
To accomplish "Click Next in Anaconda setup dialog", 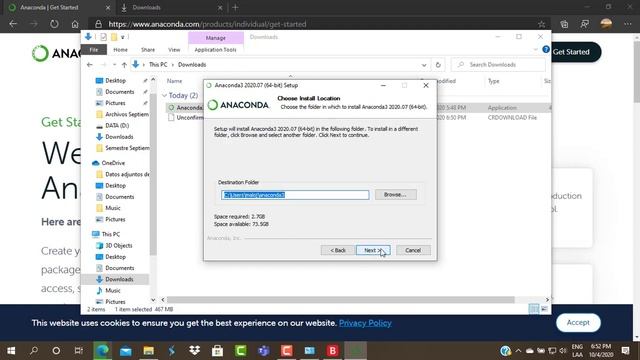I will point(373,250).
